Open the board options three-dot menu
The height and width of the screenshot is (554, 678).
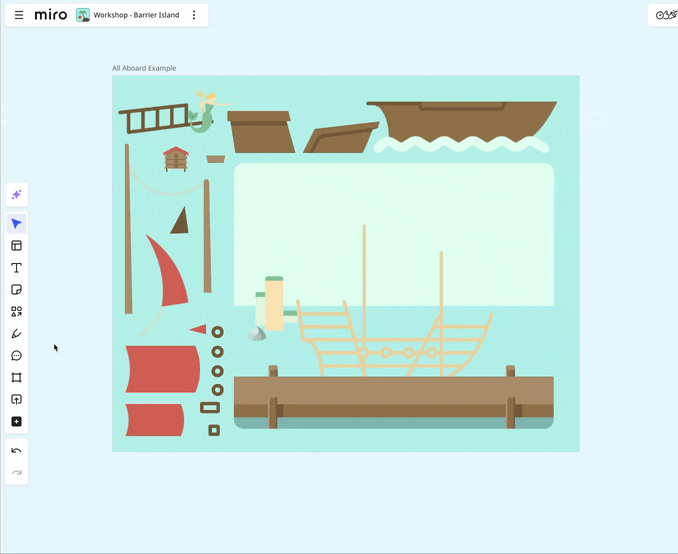click(194, 15)
